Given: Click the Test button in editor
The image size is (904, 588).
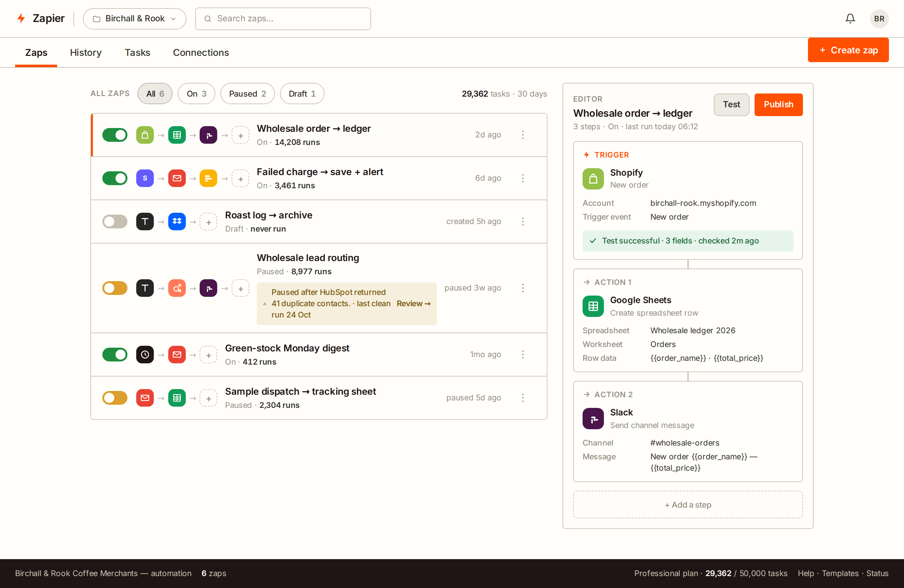Looking at the screenshot, I should pos(731,104).
